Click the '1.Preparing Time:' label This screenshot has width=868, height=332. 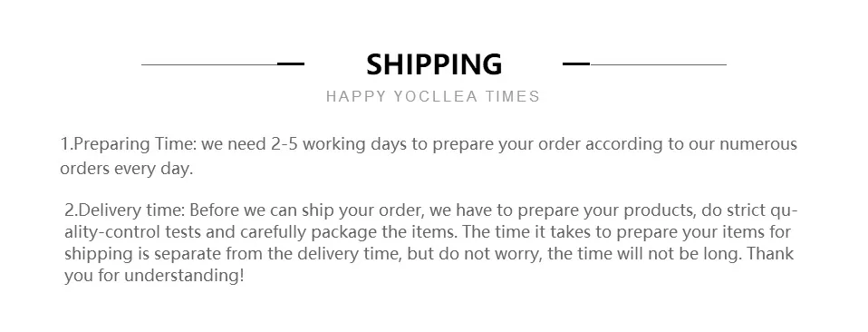coord(129,144)
